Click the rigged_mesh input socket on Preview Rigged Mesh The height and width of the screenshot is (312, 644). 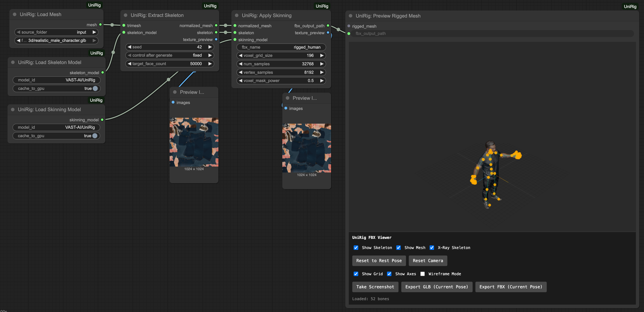349,26
